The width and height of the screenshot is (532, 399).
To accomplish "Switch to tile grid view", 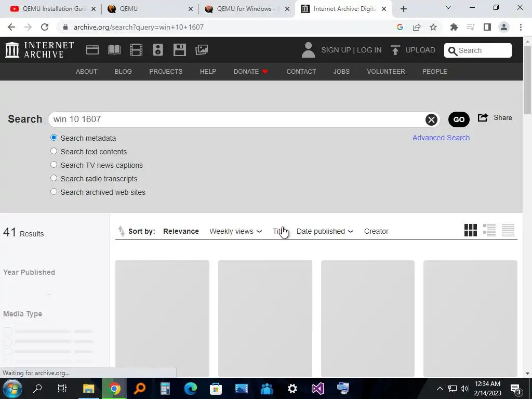I will 471,230.
